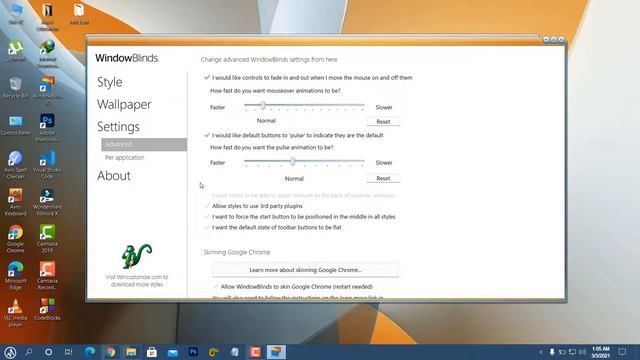Open the WindowBlinds desktop shortcut
This screenshot has width=640, height=360.
point(47,90)
